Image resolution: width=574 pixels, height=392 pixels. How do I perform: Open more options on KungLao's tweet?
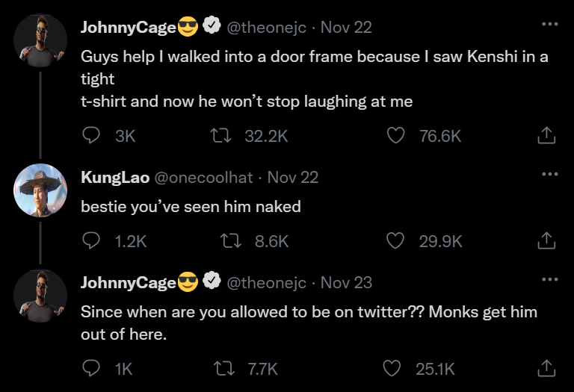point(550,175)
